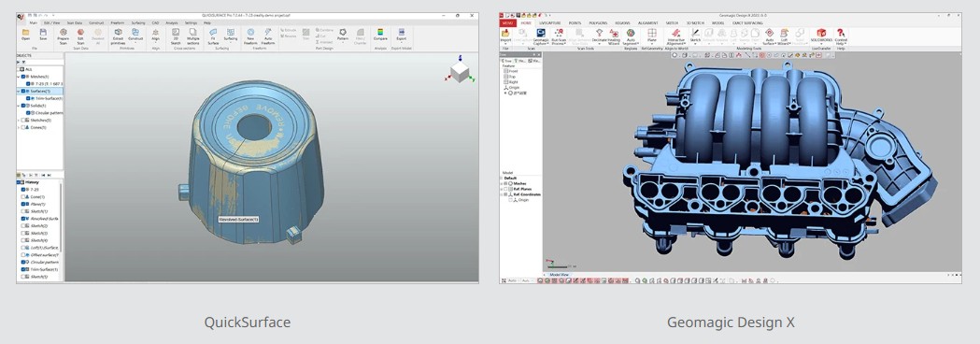The width and height of the screenshot is (980, 344).
Task: Click the SOLIDWORKS LiveTransfer icon in Design X
Action: point(820,36)
